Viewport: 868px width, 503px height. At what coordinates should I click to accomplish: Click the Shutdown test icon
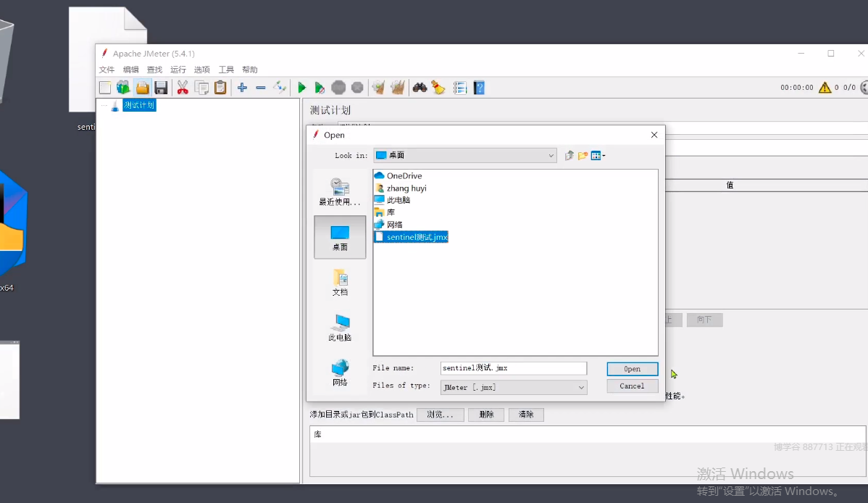coord(358,88)
